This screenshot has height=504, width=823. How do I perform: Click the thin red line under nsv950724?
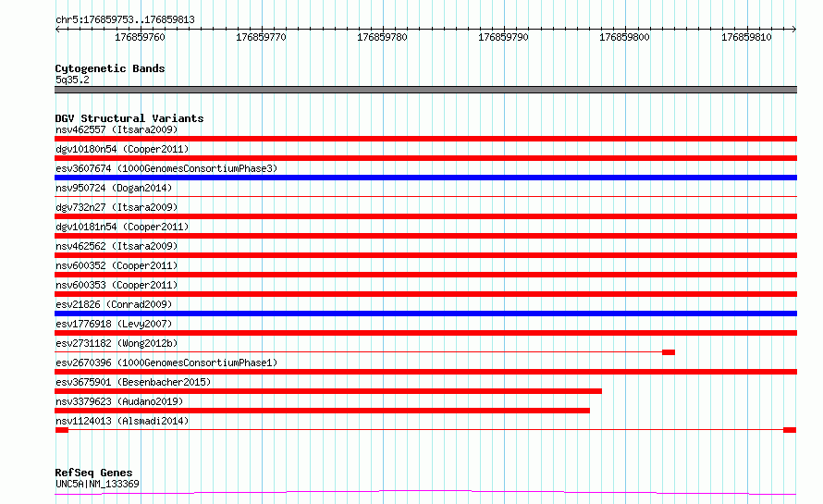(425, 197)
